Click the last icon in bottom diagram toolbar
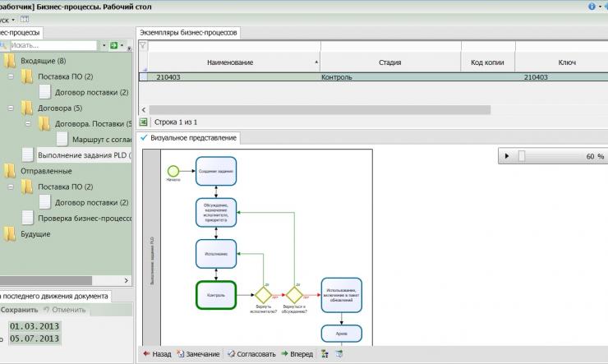This screenshot has height=364, width=608. [339, 354]
